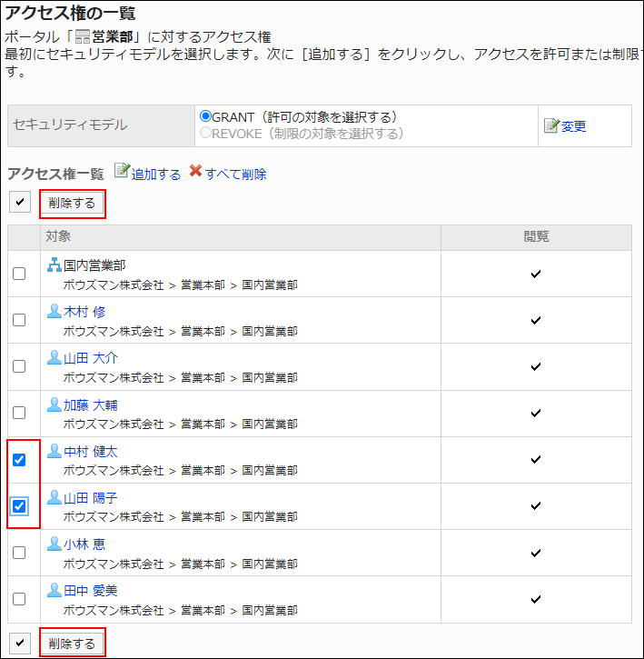Open user 山田 陽子 link
644x659 pixels.
pyautogui.click(x=91, y=498)
